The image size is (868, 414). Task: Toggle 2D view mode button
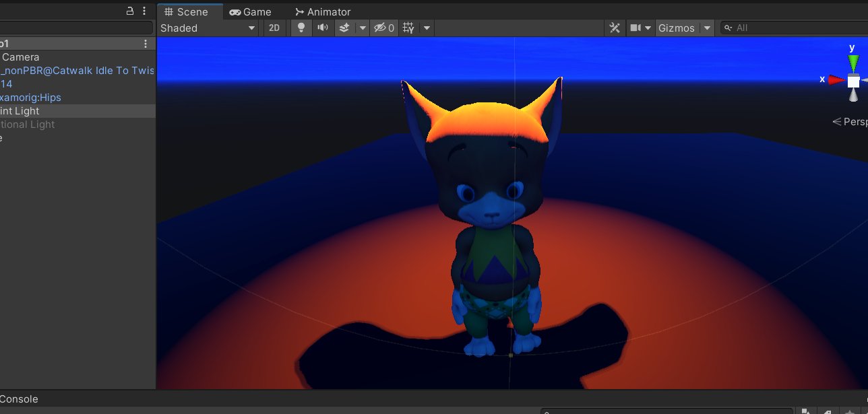coord(274,28)
